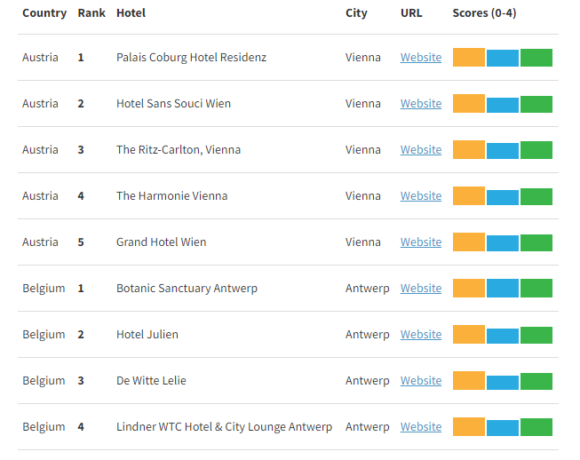The width and height of the screenshot is (580, 460).
Task: Select the hotel name Hotel Sans Souci Wien
Action: [x=173, y=104]
